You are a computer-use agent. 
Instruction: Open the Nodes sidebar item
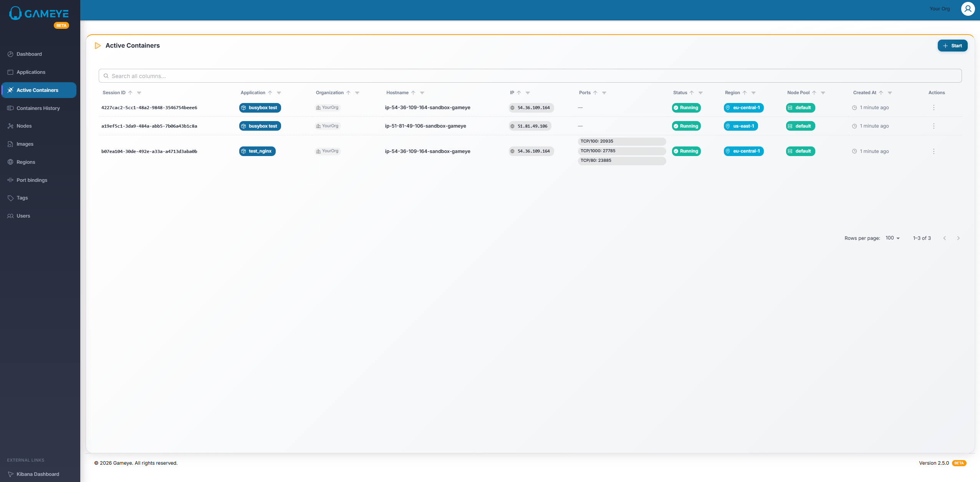24,126
